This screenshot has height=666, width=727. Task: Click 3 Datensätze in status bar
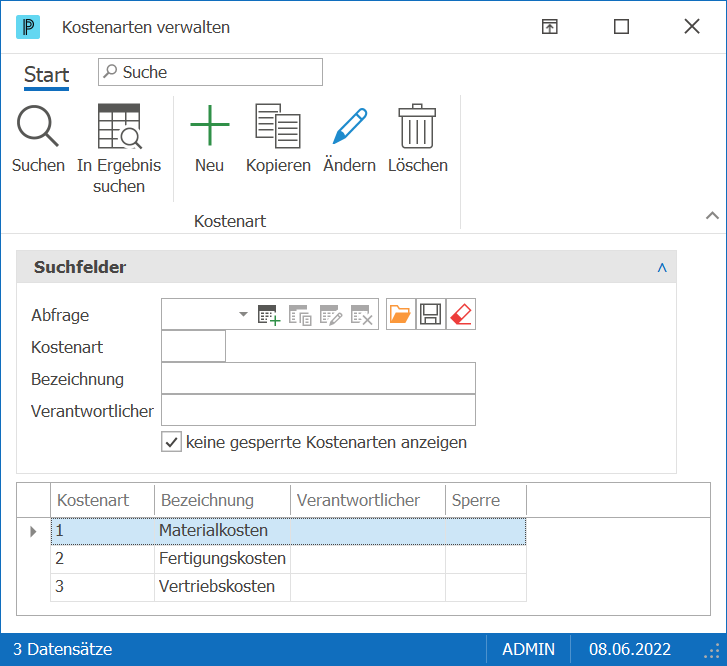coord(63,649)
